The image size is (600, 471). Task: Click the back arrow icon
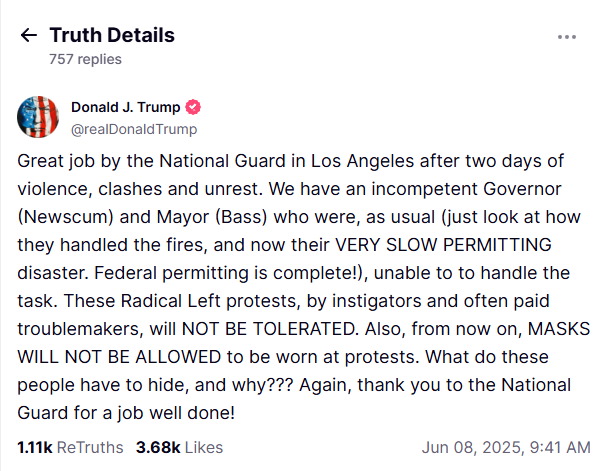[x=28, y=36]
